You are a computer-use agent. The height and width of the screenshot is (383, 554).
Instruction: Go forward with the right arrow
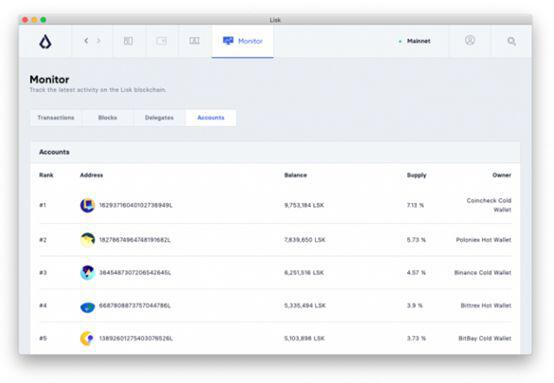pyautogui.click(x=99, y=41)
